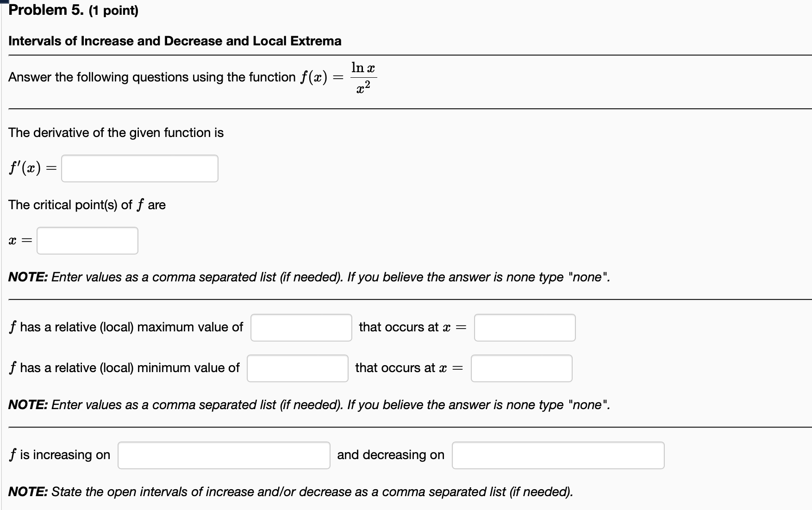Click the critical points x input box
This screenshot has height=510, width=812.
pos(87,240)
